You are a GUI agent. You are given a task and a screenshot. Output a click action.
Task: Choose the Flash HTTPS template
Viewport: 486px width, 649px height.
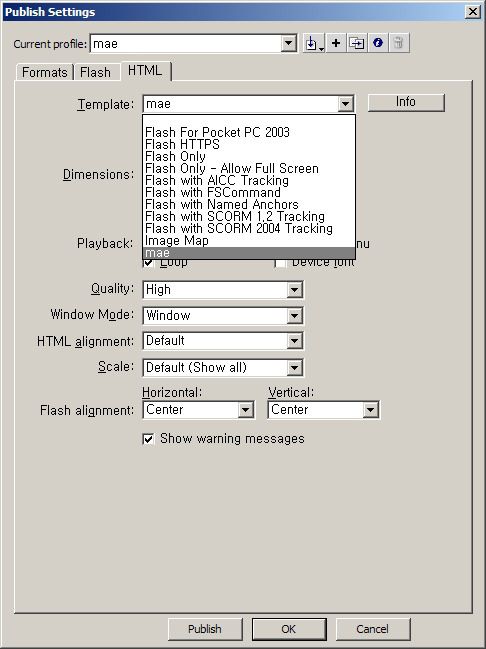[x=248, y=144]
